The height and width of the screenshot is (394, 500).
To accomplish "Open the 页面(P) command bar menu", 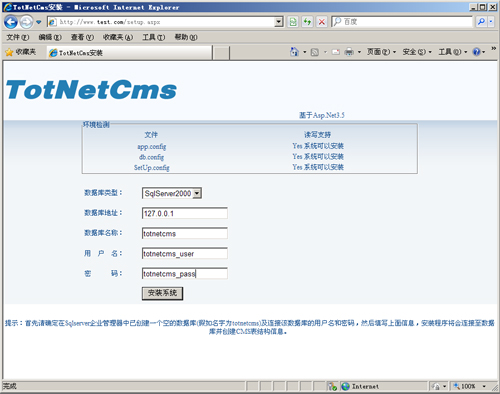I will [x=381, y=52].
